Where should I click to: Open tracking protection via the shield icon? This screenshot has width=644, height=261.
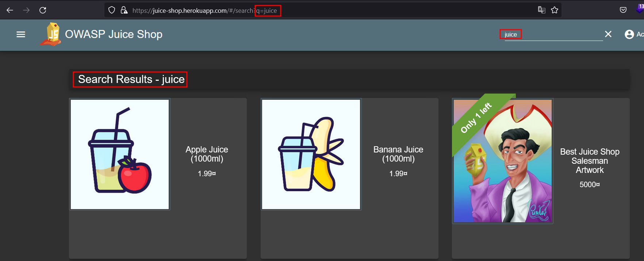112,10
